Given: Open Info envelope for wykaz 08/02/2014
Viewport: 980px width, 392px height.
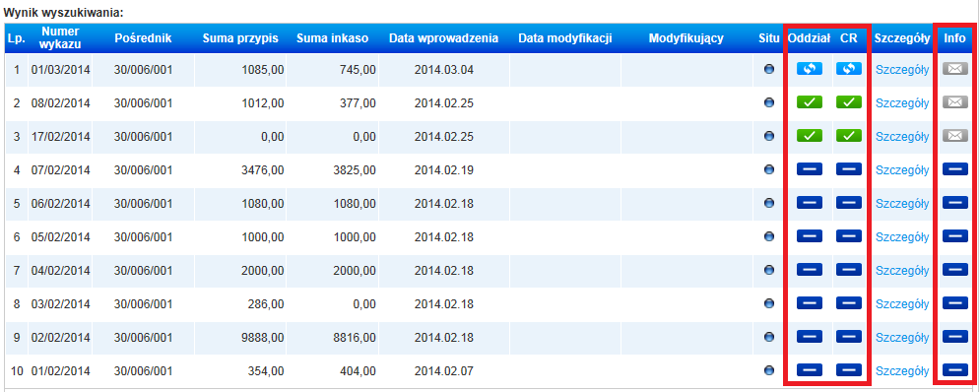Looking at the screenshot, I should pos(954,102).
